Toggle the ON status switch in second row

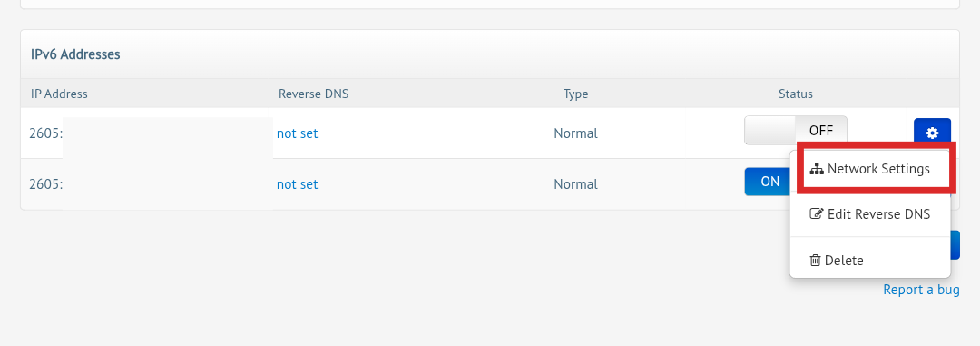[x=769, y=182]
